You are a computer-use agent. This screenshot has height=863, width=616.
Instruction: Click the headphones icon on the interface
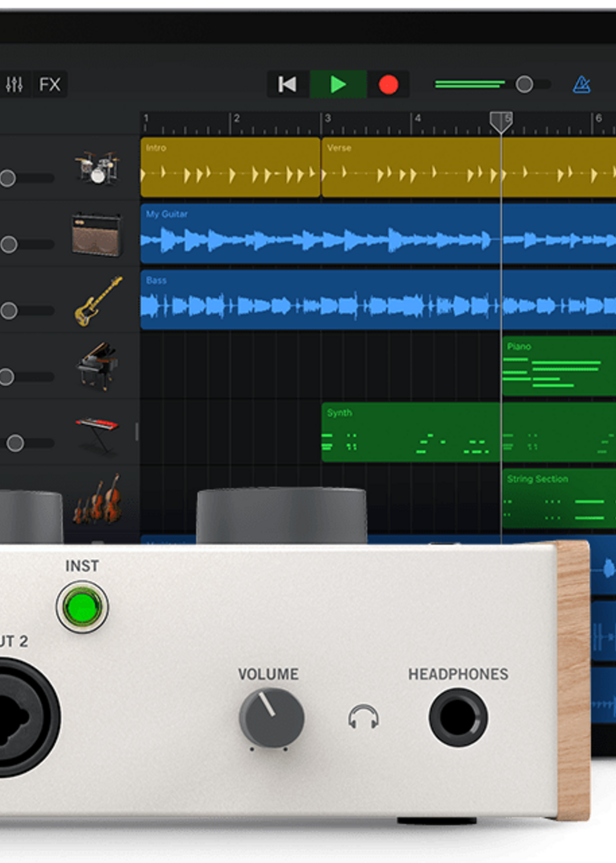tap(364, 716)
